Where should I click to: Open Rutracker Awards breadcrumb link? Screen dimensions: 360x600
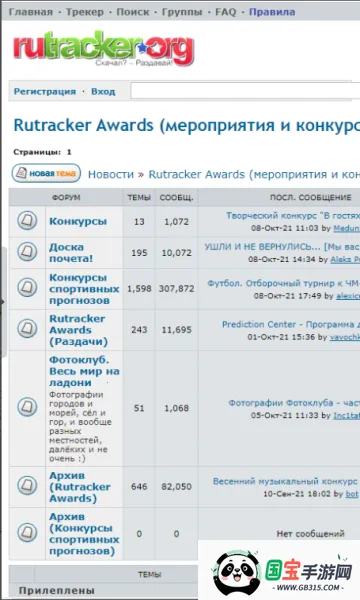pyautogui.click(x=254, y=174)
